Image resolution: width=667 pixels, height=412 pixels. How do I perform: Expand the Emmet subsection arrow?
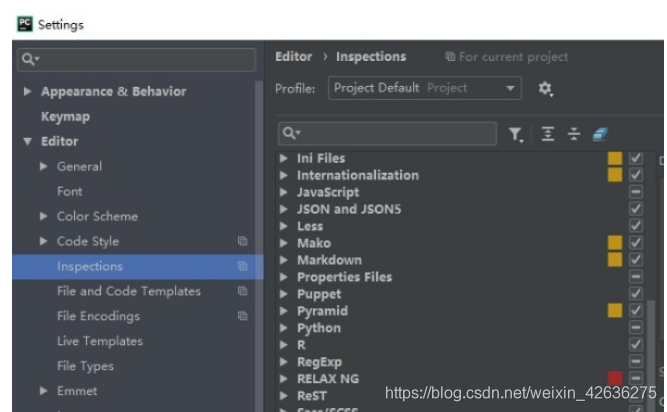[43, 390]
